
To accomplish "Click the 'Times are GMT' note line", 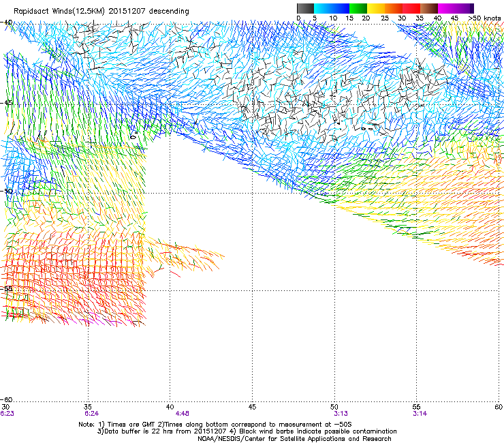I will 215,425.
